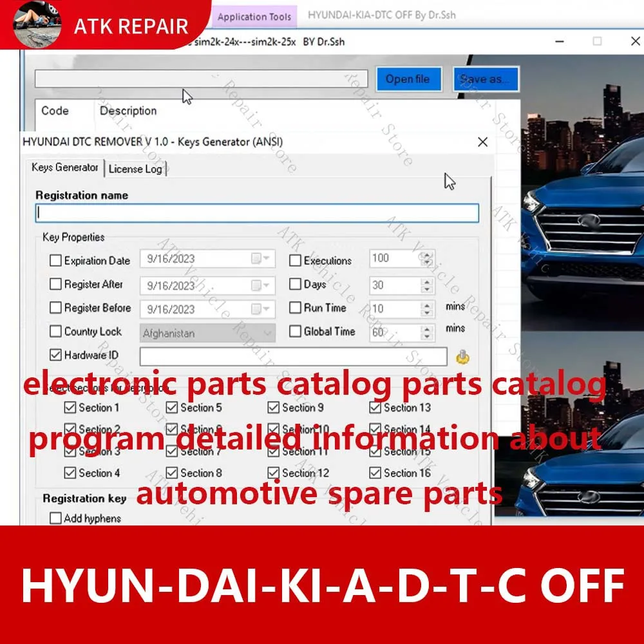Enable the Expiration Date checkbox
This screenshot has width=644, height=644.
click(x=55, y=260)
